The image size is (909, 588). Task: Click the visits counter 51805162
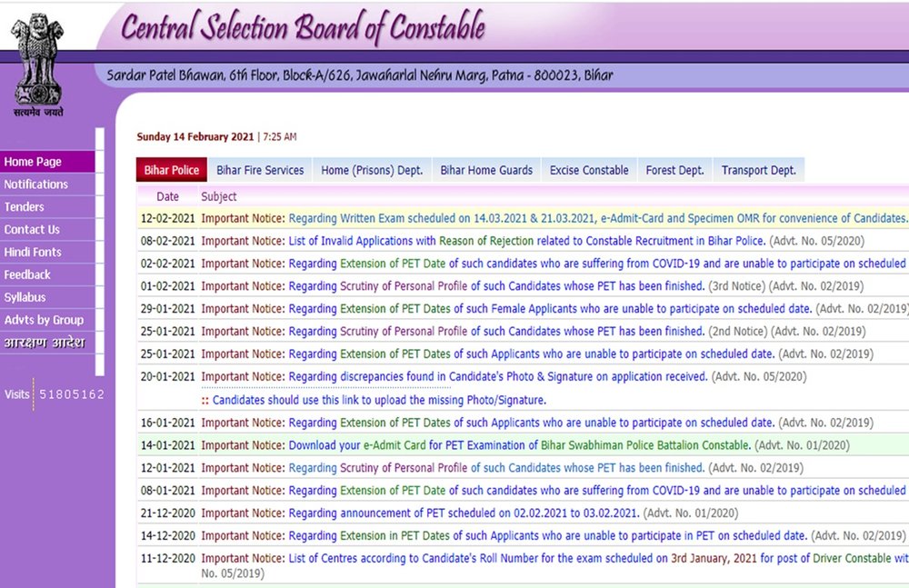(72, 395)
